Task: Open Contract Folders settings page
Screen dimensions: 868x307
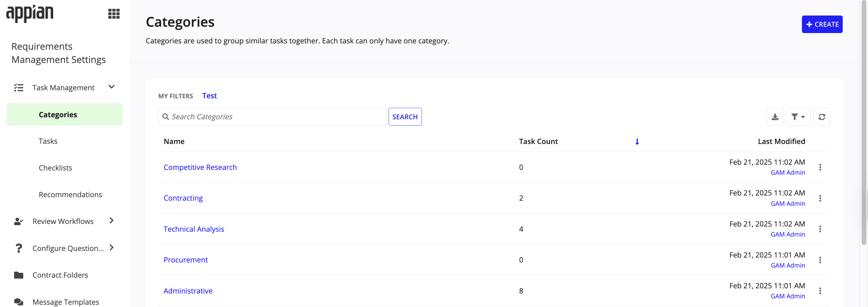Action: coord(60,275)
